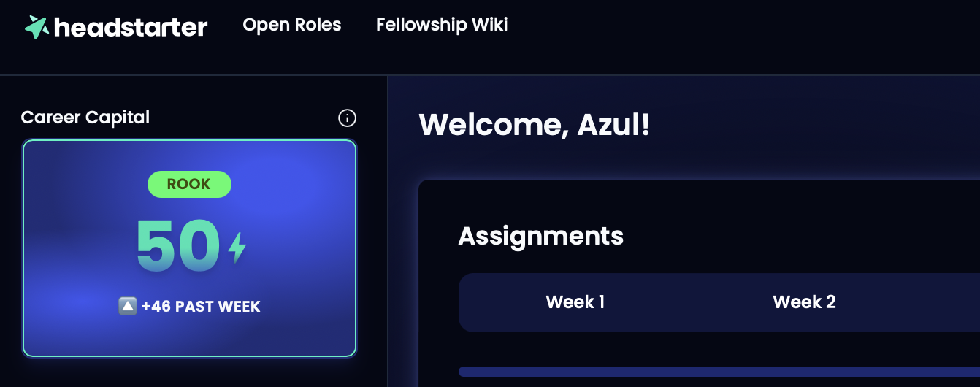Open the Fellowship Wiki page
The width and height of the screenshot is (980, 387).
[x=442, y=25]
